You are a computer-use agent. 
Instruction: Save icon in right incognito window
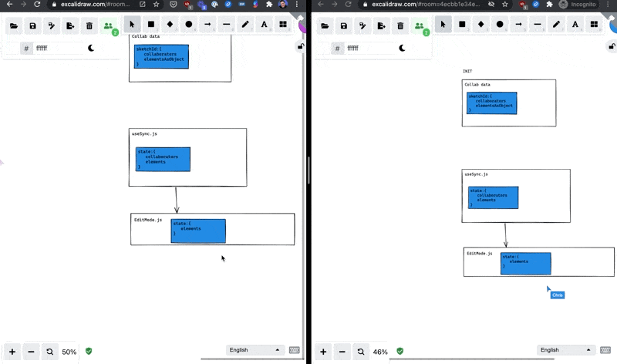coord(343,26)
